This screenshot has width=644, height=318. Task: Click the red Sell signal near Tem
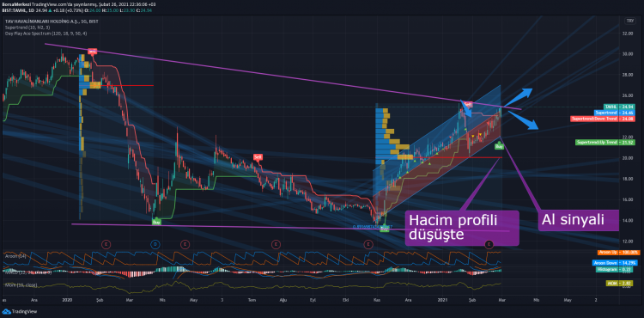[258, 157]
